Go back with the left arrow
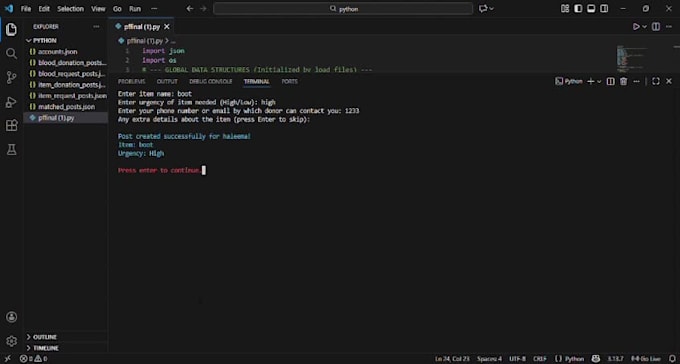This screenshot has width=680, height=364. pos(190,9)
